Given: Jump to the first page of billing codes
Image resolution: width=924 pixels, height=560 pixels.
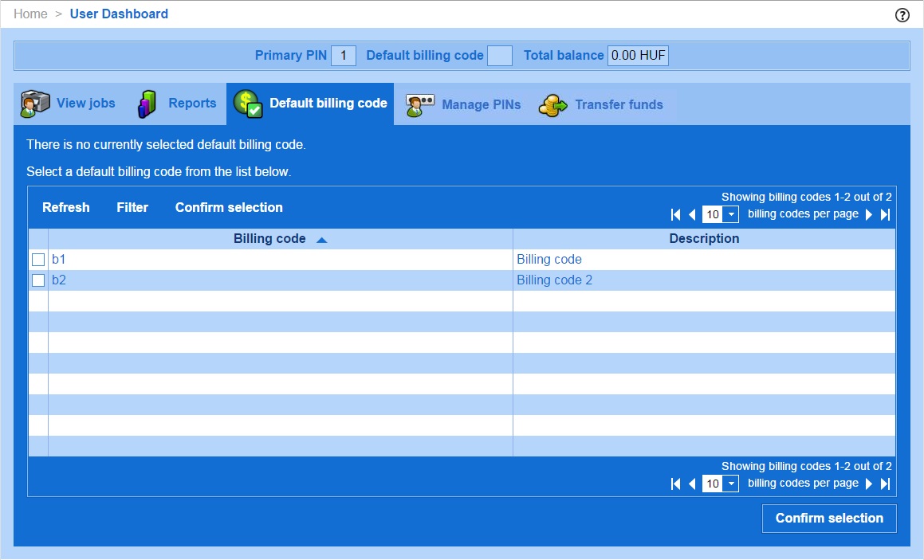Looking at the screenshot, I should coord(675,214).
